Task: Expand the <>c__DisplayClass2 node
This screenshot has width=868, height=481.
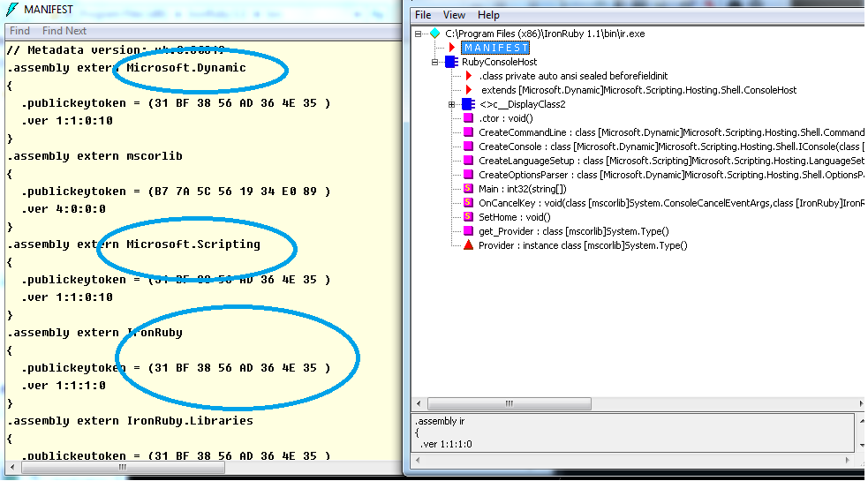Action: pos(452,104)
